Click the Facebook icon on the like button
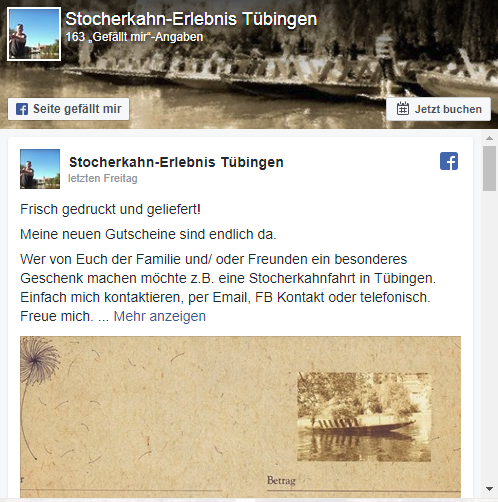 click(x=22, y=109)
